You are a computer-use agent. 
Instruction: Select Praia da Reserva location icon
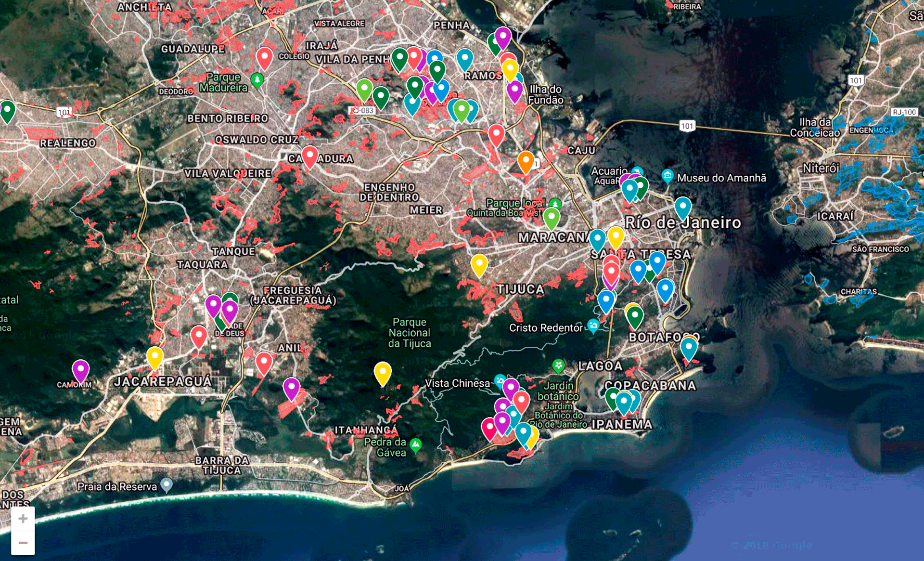click(167, 484)
